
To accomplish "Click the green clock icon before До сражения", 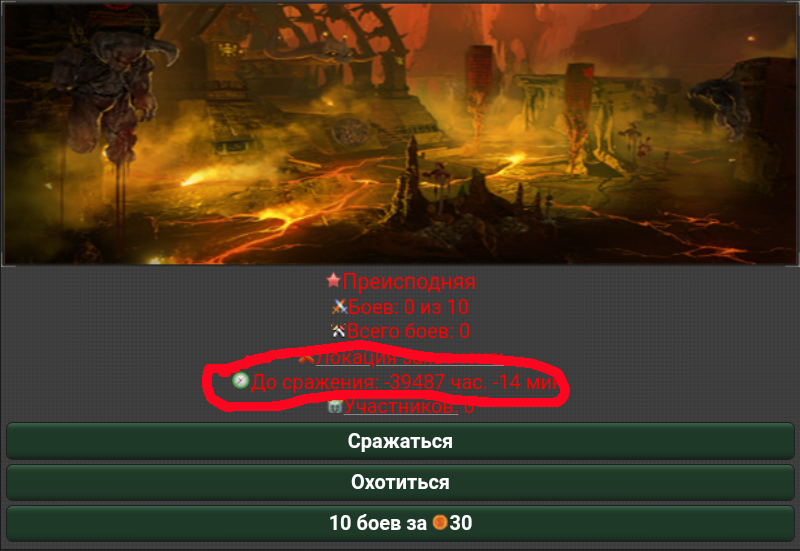I will 240,381.
